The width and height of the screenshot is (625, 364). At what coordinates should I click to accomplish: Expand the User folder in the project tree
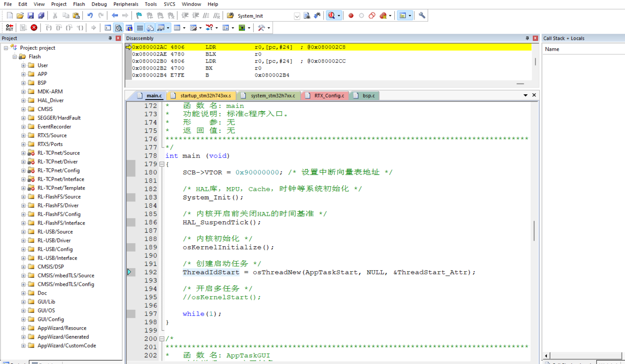pos(23,66)
